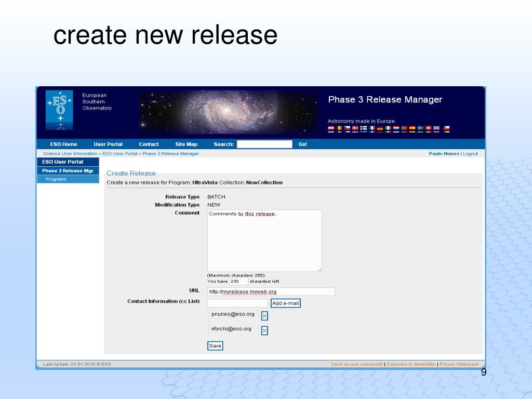
Task: Click the contact e-mail input field
Action: 237,303
